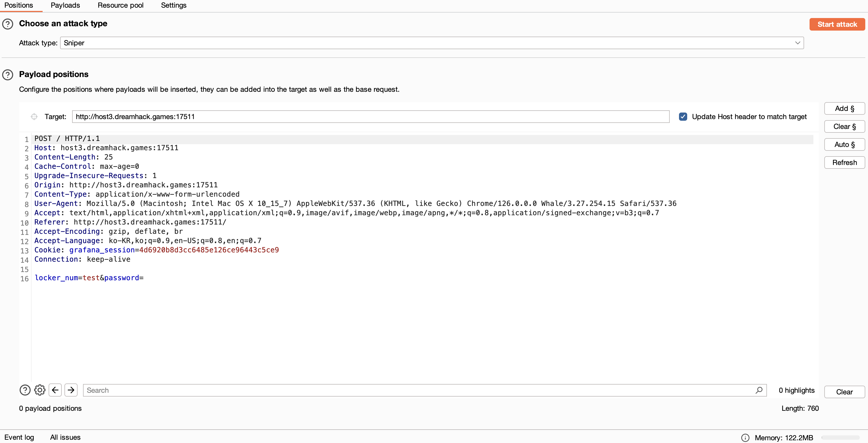Click the Memory: 122.2MB status text
The image size is (868, 443).
(x=784, y=438)
